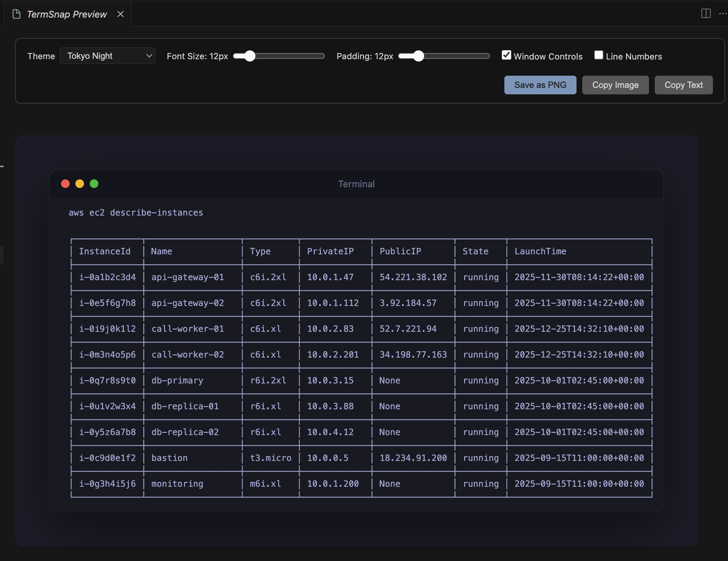This screenshot has height=561, width=728.
Task: Select a different theme from the Theme combo box
Action: point(107,56)
